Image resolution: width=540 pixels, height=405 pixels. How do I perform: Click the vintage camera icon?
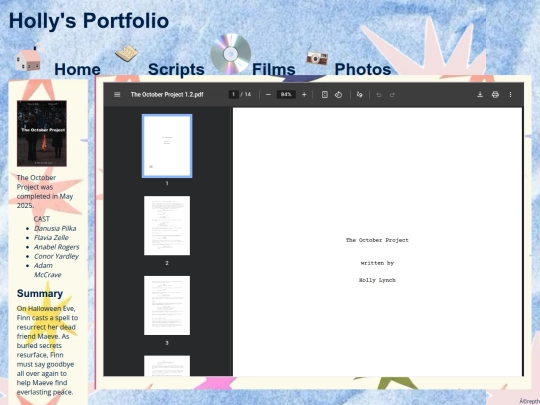pos(317,58)
